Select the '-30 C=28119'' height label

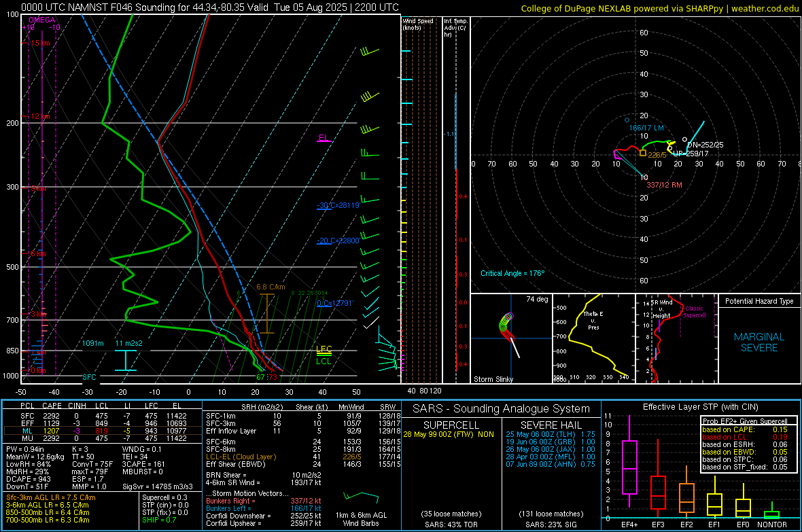pos(338,205)
